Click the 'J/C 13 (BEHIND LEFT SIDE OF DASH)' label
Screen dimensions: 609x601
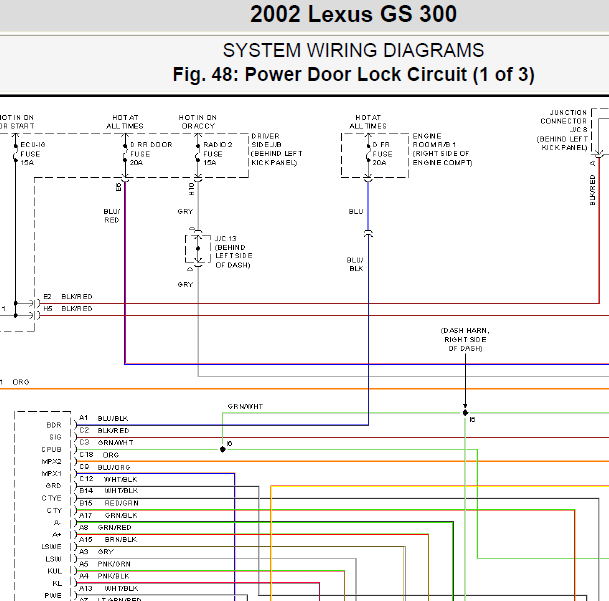click(x=233, y=252)
